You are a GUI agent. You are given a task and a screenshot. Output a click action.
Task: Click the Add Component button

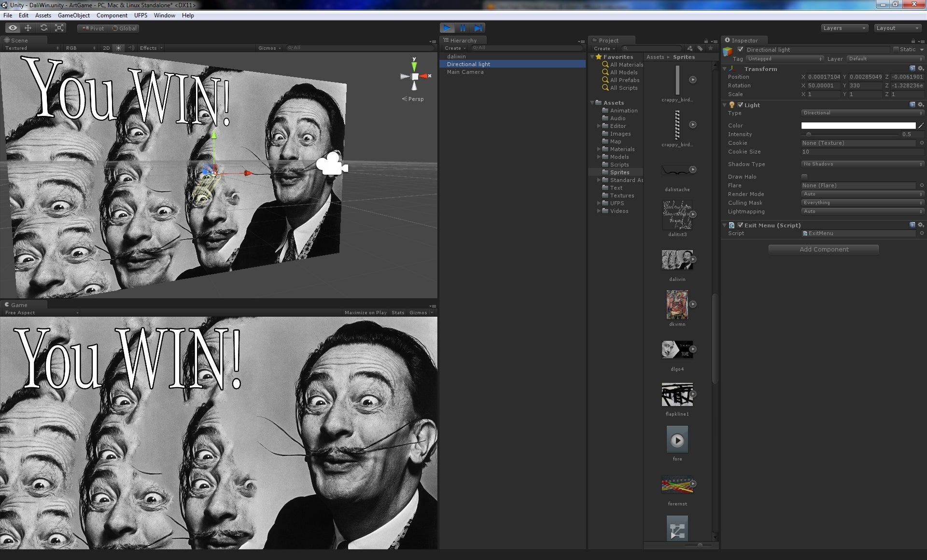click(824, 250)
